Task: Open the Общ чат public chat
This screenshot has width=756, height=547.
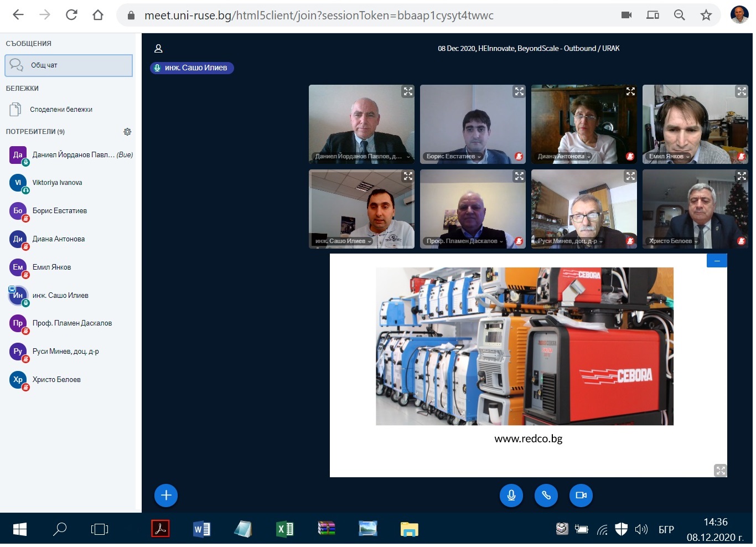Action: pyautogui.click(x=69, y=65)
